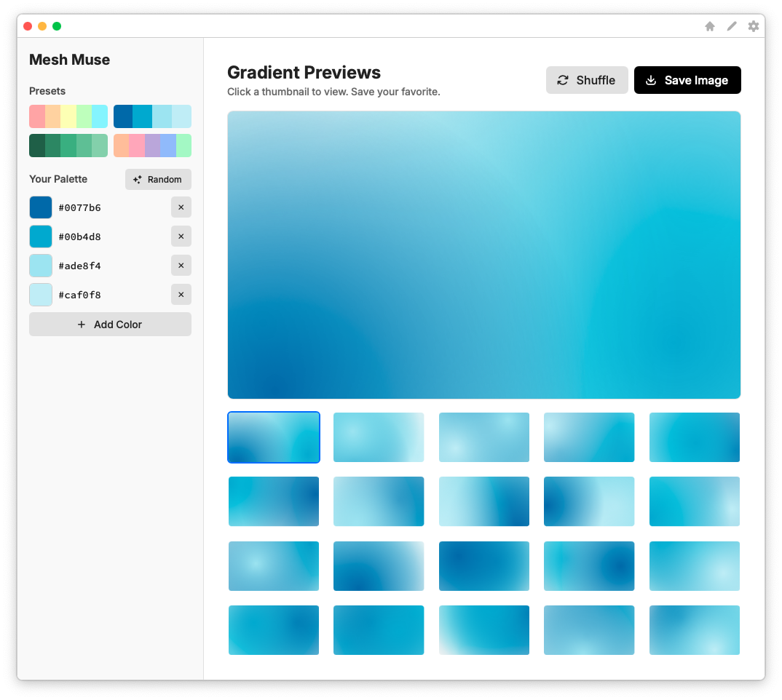The height and width of the screenshot is (700, 782).
Task: Delete the #00b4d8 palette color
Action: (x=181, y=236)
